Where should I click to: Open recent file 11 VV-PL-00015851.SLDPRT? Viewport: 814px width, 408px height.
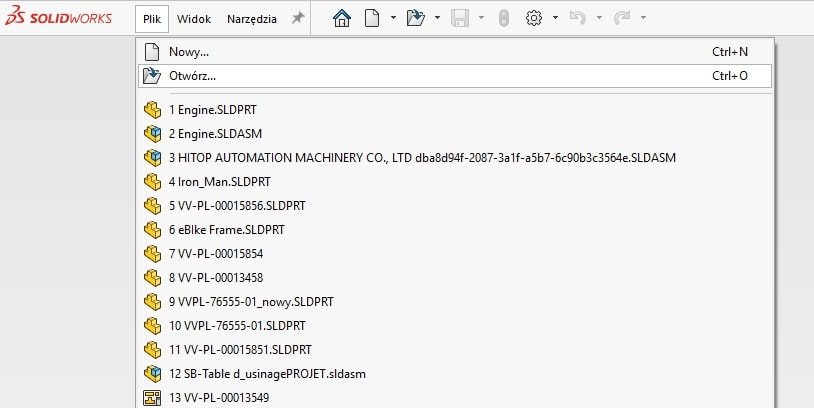click(455, 350)
